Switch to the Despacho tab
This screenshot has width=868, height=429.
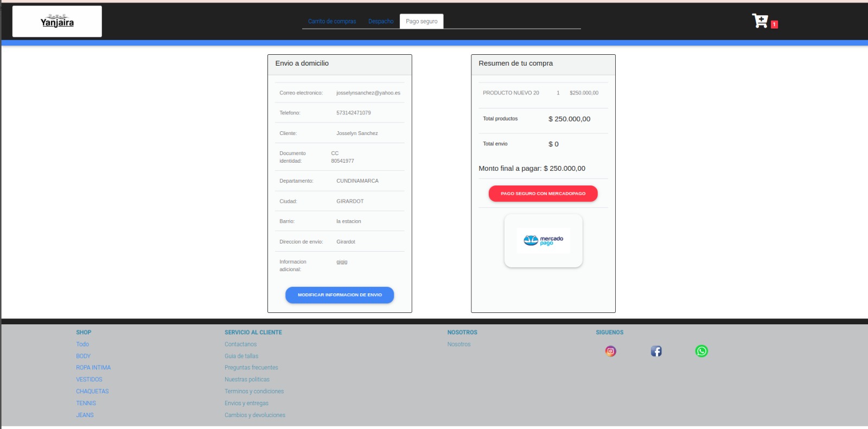(381, 21)
